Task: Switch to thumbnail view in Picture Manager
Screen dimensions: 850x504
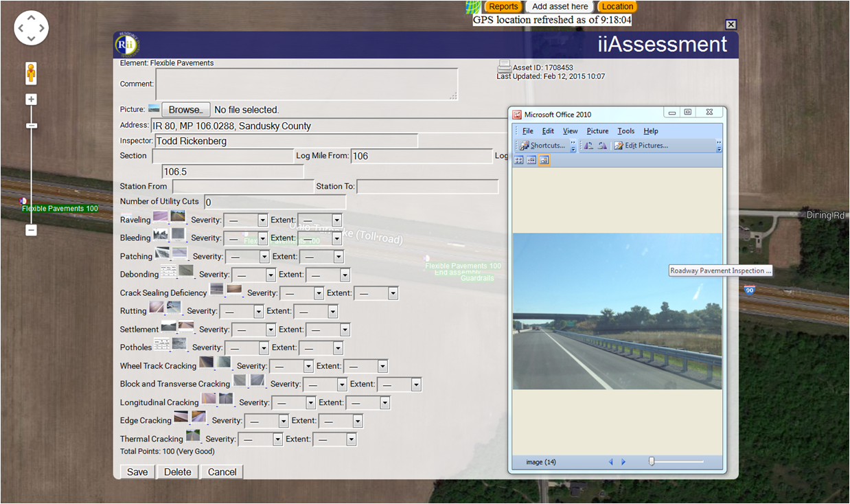Action: pyautogui.click(x=518, y=160)
